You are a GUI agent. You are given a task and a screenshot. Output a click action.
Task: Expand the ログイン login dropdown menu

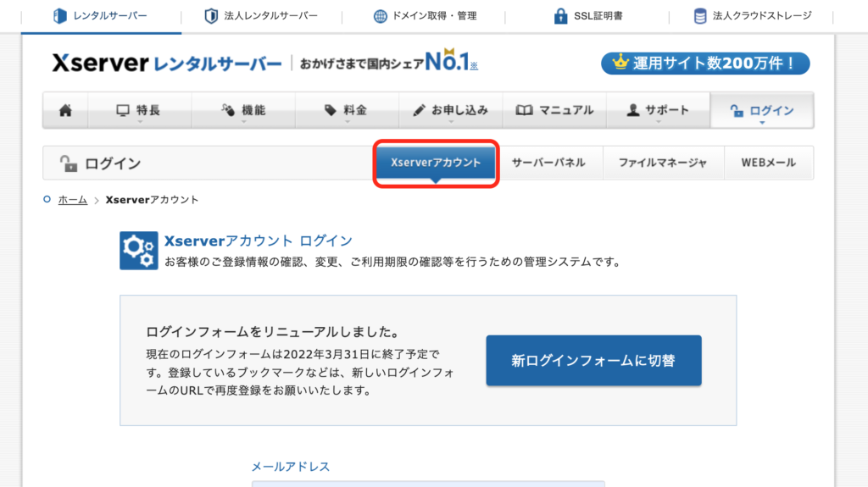[x=761, y=111]
